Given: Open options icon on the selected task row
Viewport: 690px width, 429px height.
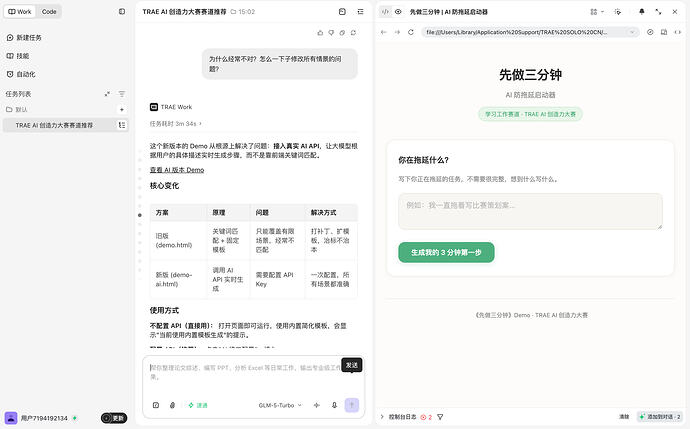Looking at the screenshot, I should pos(122,125).
